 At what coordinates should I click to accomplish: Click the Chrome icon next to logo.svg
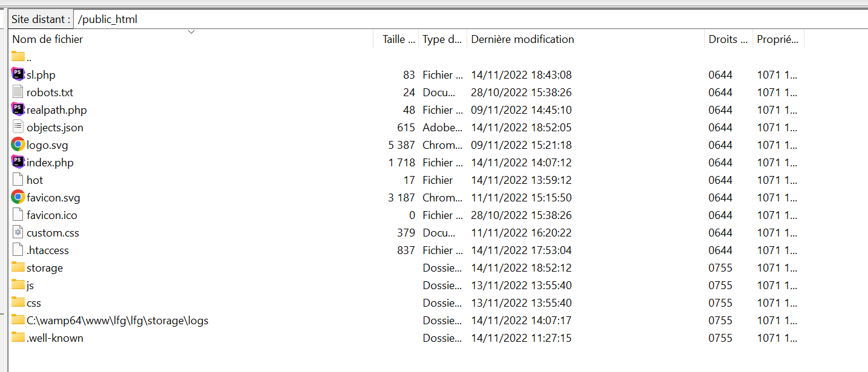point(18,145)
